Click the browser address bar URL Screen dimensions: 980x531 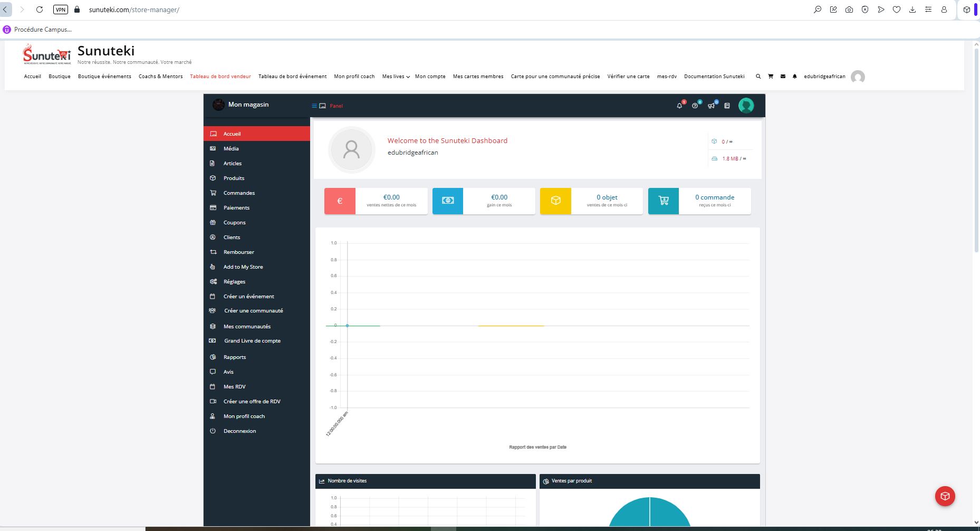coord(134,10)
